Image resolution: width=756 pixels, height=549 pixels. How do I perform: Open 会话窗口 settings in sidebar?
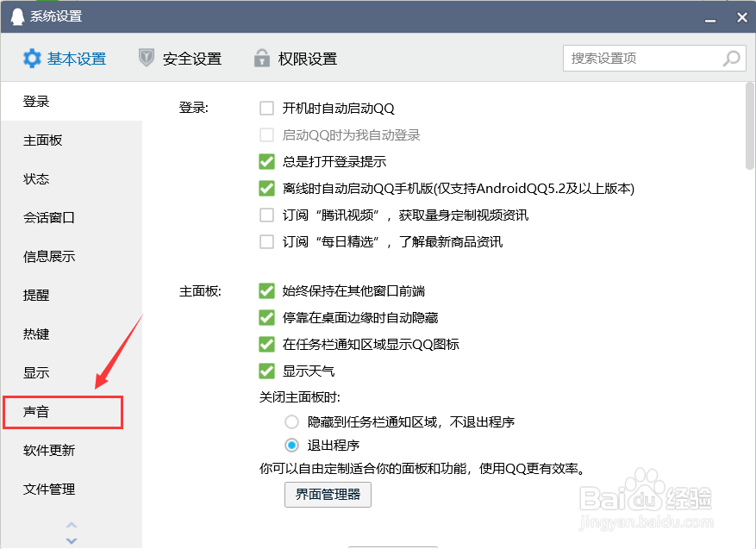point(72,217)
